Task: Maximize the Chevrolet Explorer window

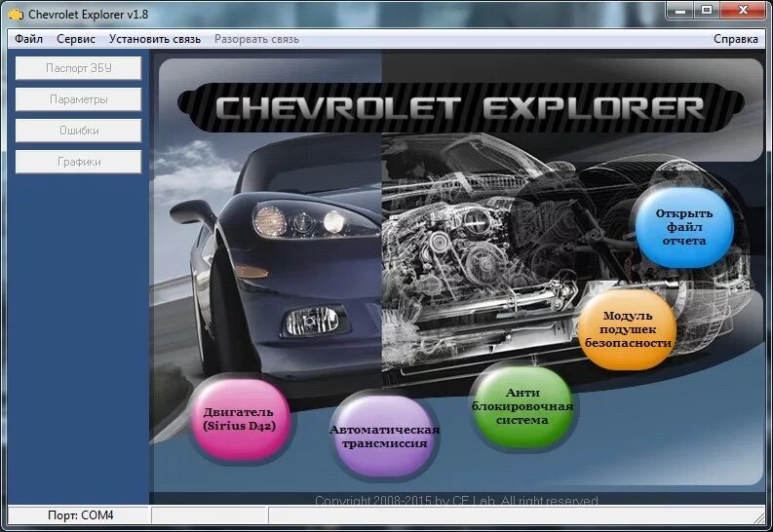Action: [x=707, y=10]
